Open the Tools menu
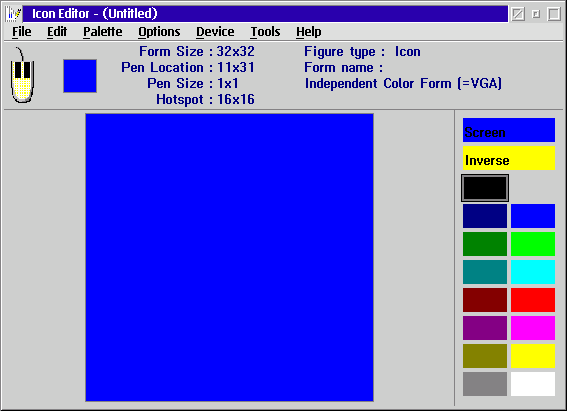The height and width of the screenshot is (411, 567). (x=265, y=32)
